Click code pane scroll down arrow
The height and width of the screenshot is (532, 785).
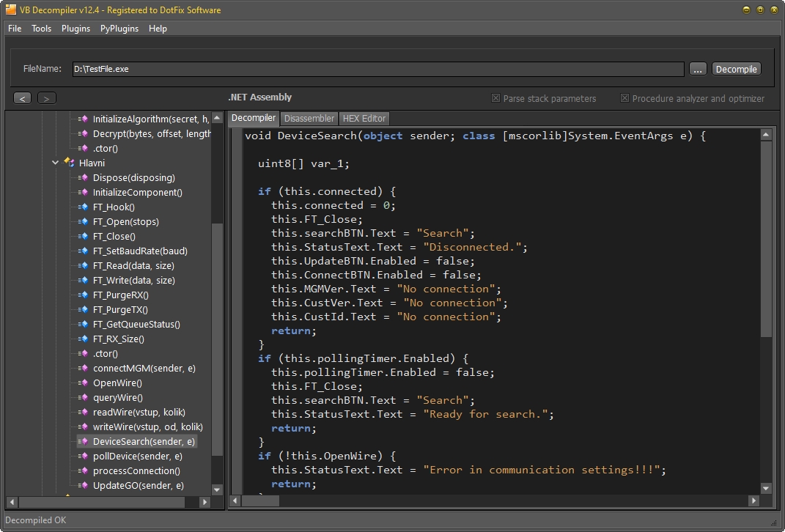766,488
